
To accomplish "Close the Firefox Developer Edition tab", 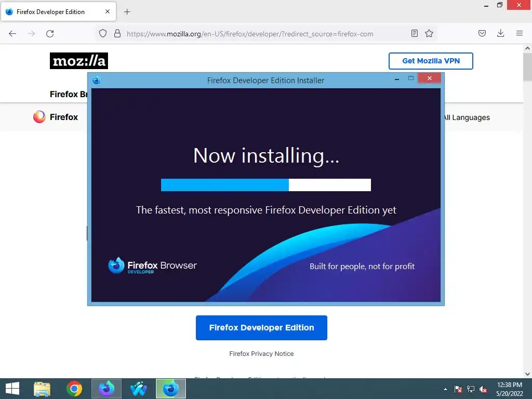I will click(x=108, y=11).
